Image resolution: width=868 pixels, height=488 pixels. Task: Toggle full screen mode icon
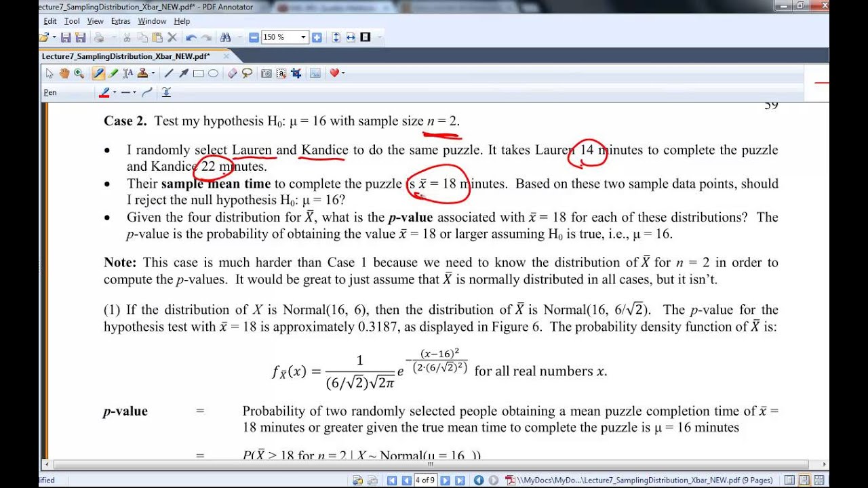(366, 37)
